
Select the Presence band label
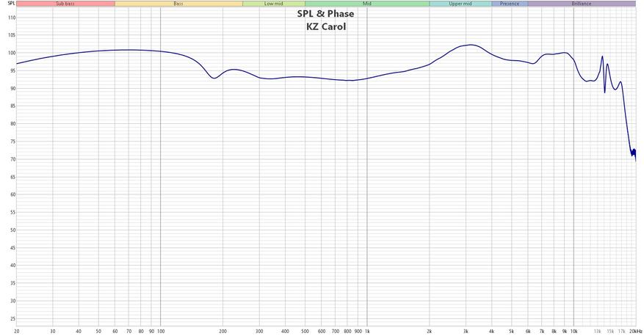510,4
